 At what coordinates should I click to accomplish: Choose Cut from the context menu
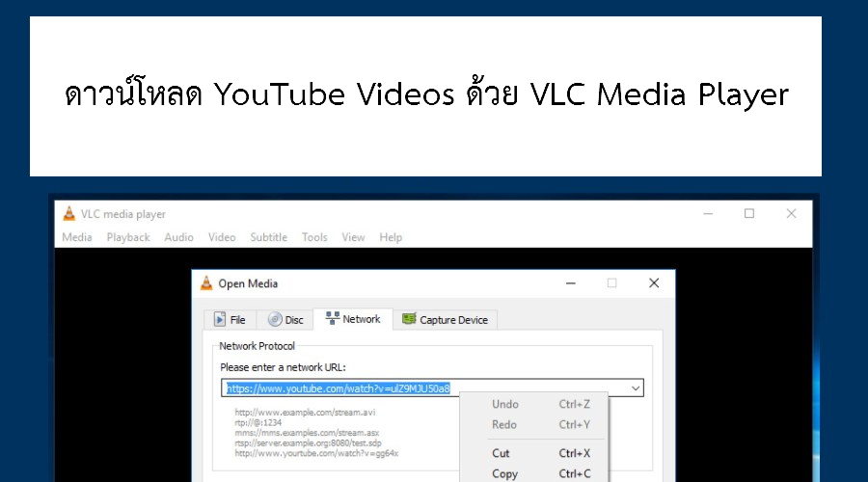click(533, 453)
